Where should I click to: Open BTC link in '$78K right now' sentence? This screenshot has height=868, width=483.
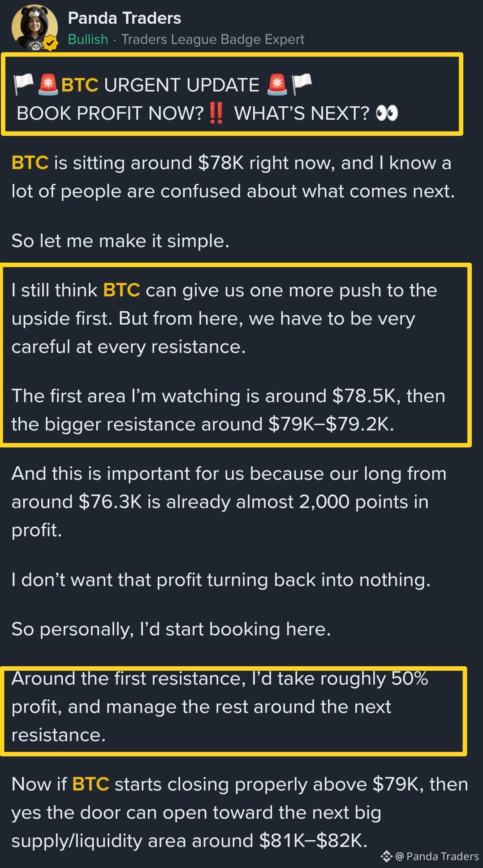(30, 163)
